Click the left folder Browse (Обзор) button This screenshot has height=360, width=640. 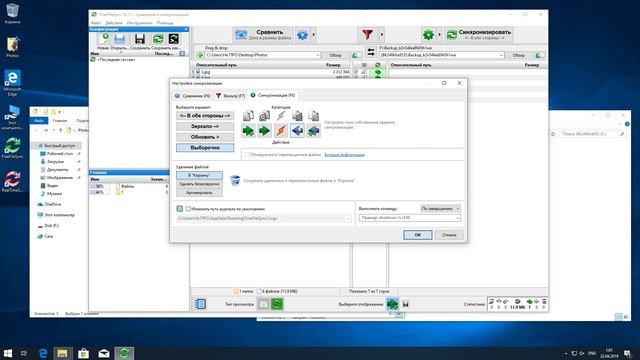click(335, 55)
